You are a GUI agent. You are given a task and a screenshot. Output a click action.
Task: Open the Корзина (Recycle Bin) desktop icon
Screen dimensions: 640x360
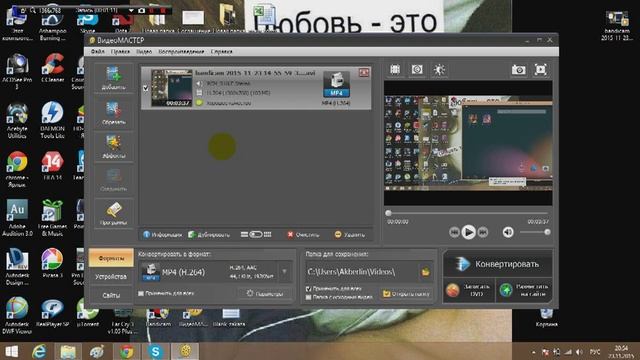547,318
